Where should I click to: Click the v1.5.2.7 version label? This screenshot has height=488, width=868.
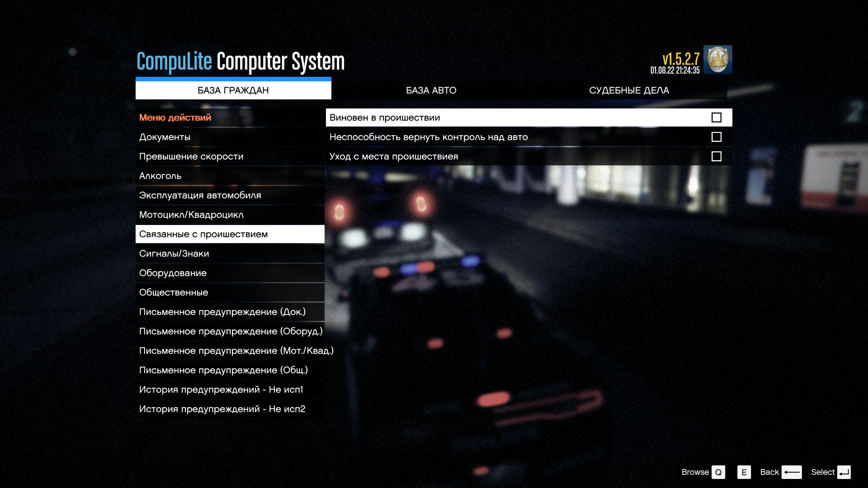click(x=680, y=59)
